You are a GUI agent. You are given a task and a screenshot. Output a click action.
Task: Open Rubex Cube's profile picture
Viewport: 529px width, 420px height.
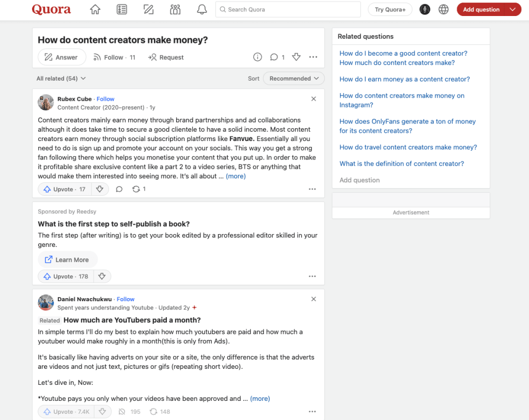click(x=45, y=103)
